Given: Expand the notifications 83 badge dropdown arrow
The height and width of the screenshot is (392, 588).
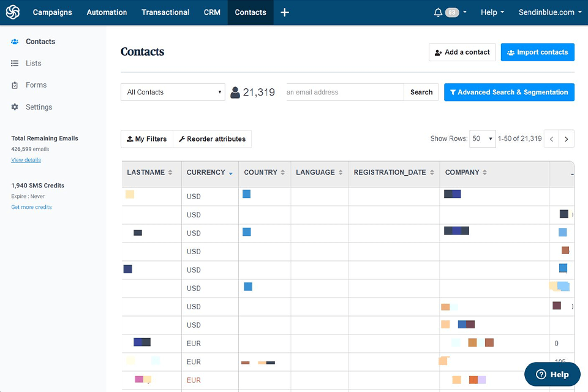Looking at the screenshot, I should (x=465, y=12).
